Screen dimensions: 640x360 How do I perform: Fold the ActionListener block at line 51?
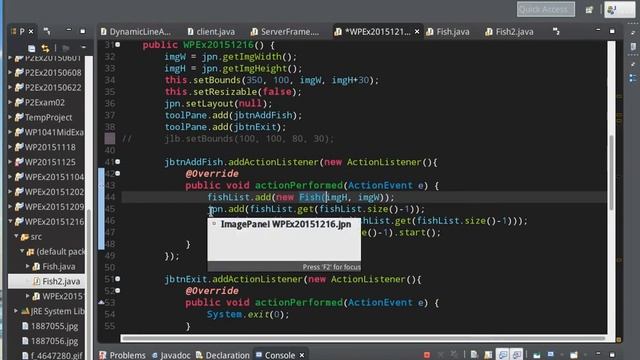click(118, 279)
